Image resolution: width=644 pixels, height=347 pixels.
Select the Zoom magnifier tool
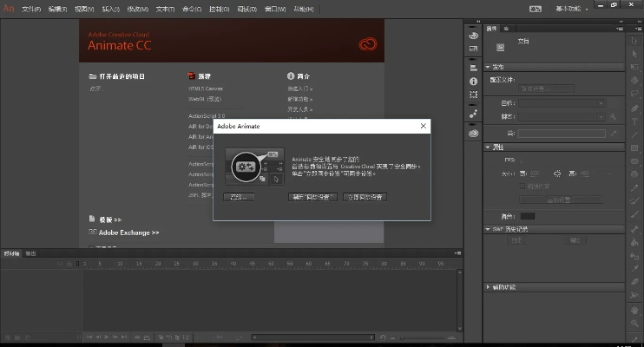tap(634, 324)
